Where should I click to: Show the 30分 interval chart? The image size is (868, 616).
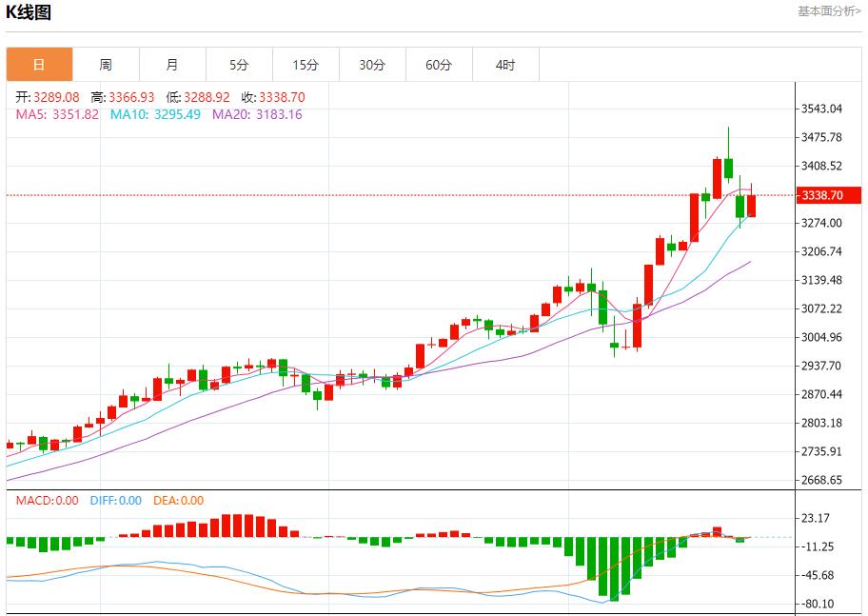[x=372, y=65]
